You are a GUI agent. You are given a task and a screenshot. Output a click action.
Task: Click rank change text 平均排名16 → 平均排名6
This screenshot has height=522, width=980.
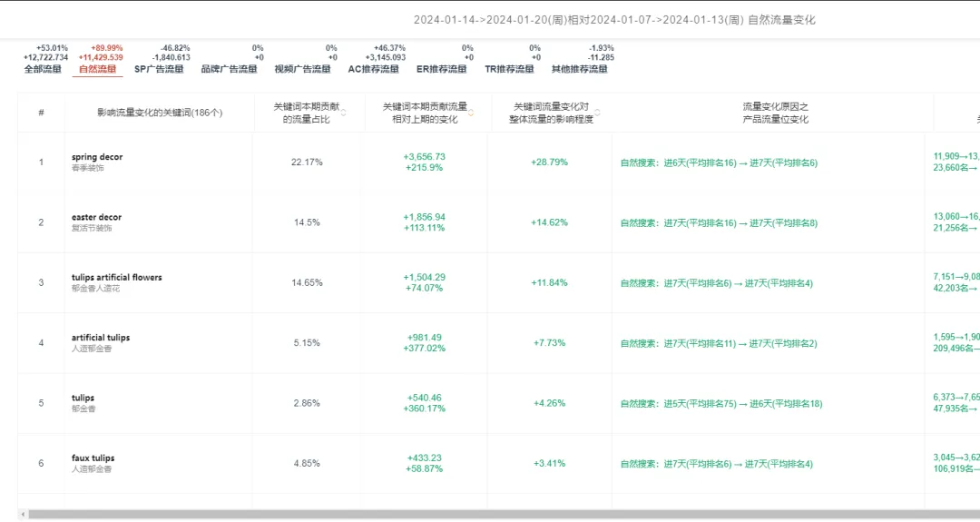[x=719, y=163]
